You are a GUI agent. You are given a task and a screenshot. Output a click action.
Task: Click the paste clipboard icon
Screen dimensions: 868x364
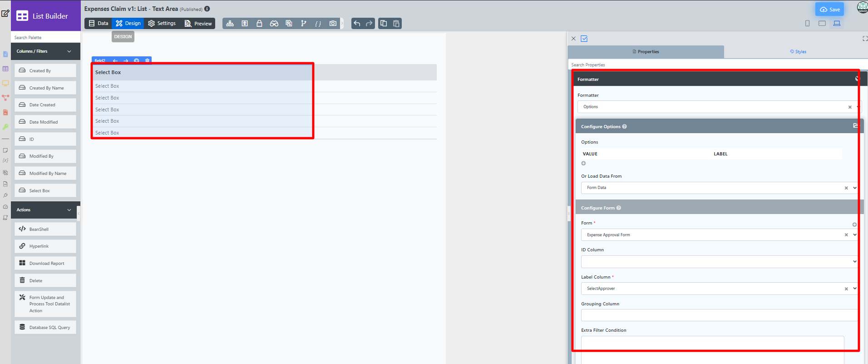(x=396, y=24)
